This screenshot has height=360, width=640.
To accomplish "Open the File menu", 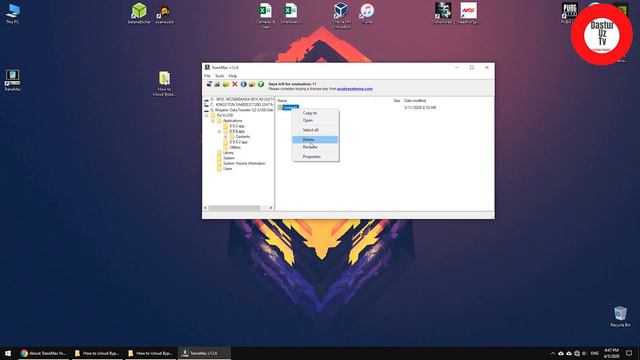I will tap(207, 76).
